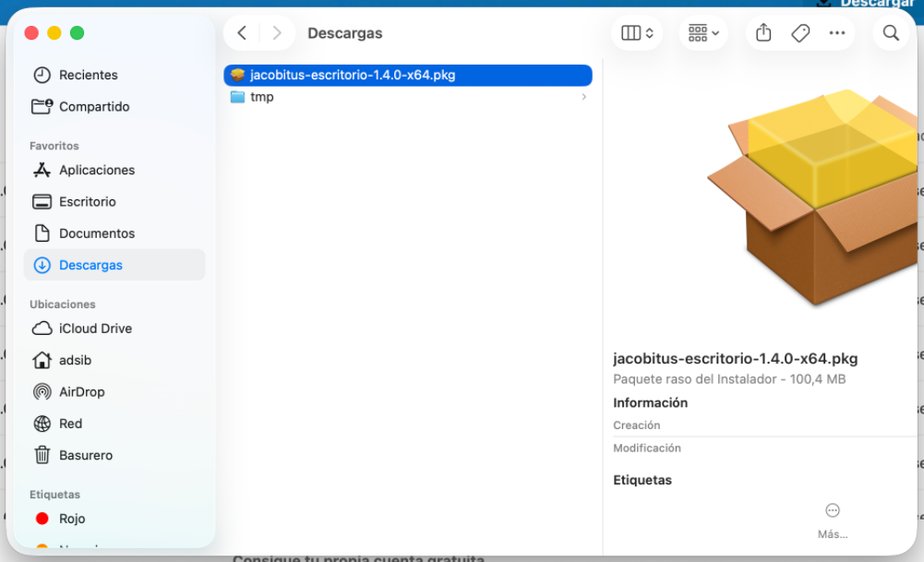Open Documentos in the sidebar

(114, 233)
